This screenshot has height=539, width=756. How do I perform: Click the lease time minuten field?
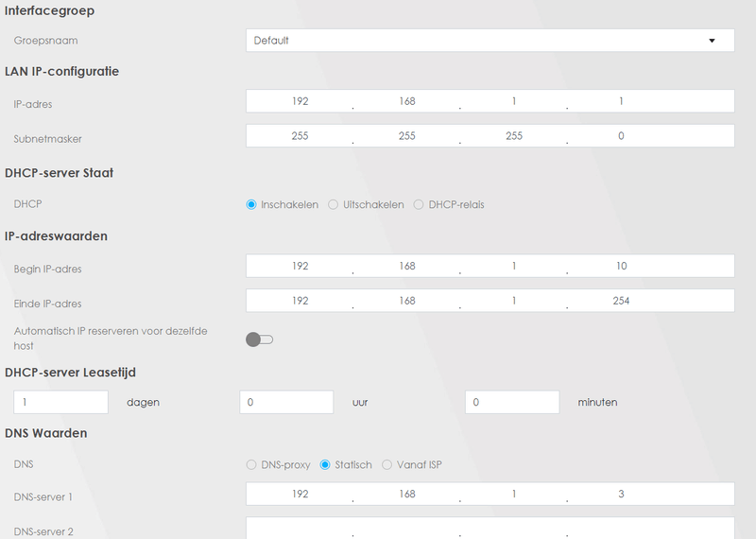512,402
